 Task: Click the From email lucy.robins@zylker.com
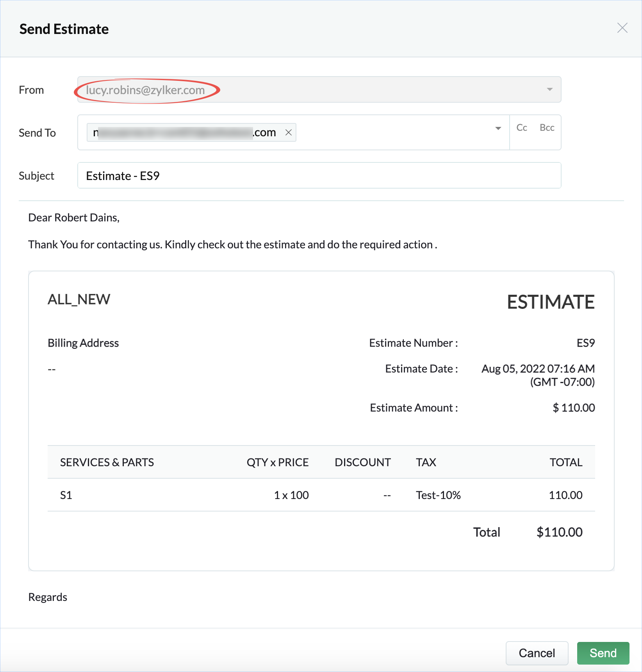tap(145, 90)
